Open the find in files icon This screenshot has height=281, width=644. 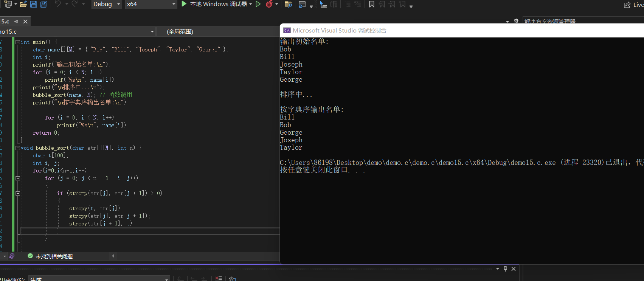tap(288, 5)
